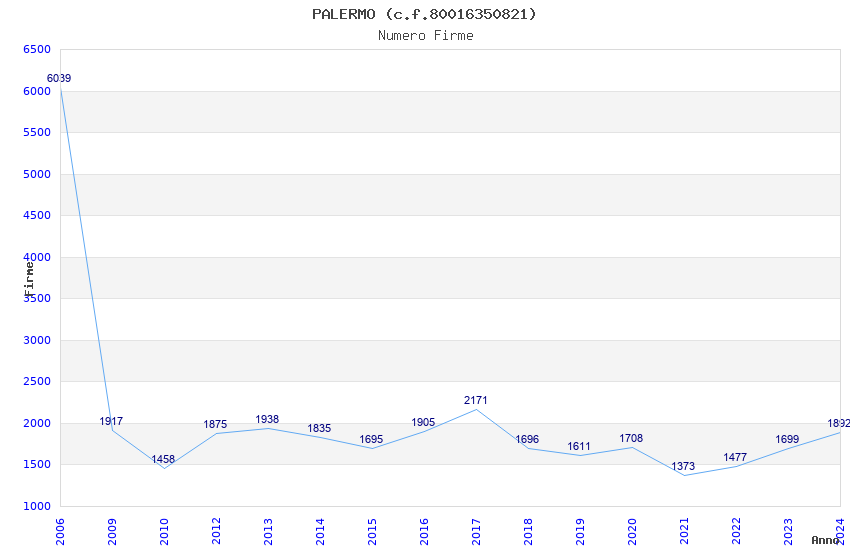Select the data label 1905
The image size is (850, 550).
click(423, 422)
